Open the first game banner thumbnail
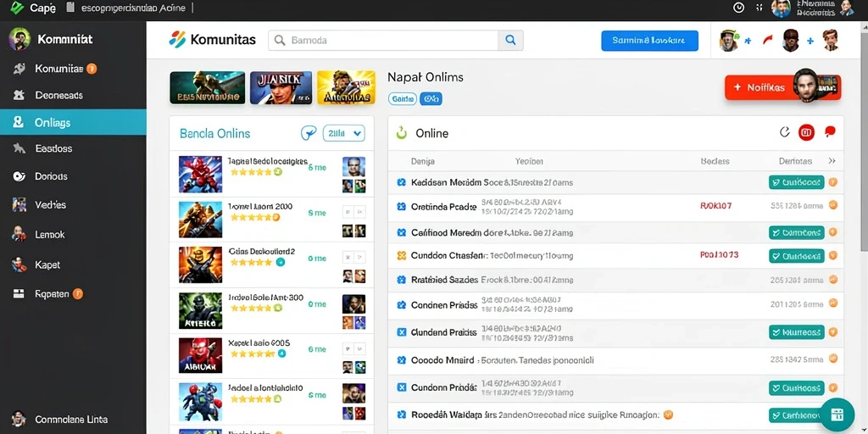The width and height of the screenshot is (868, 434). 208,87
